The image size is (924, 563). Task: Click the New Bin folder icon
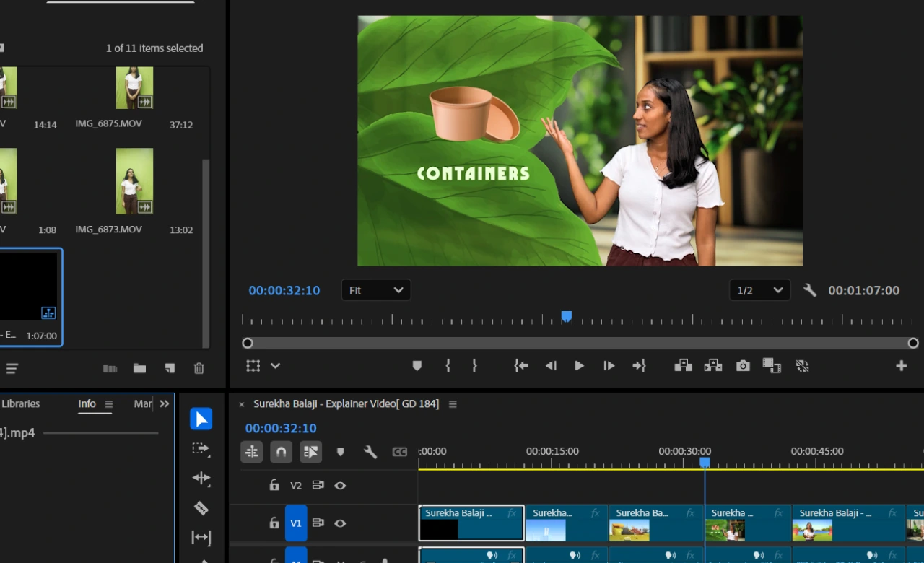pos(139,368)
